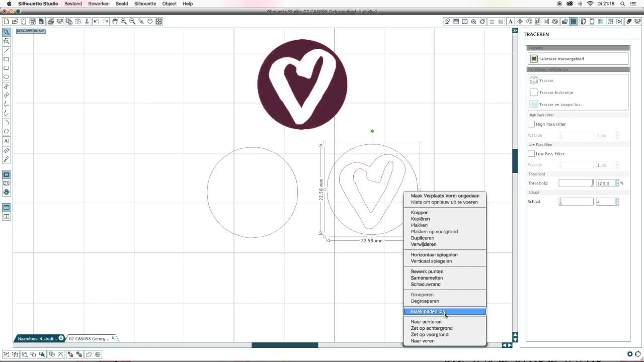
Task: Click the Threshold slider
Action: 576,184
